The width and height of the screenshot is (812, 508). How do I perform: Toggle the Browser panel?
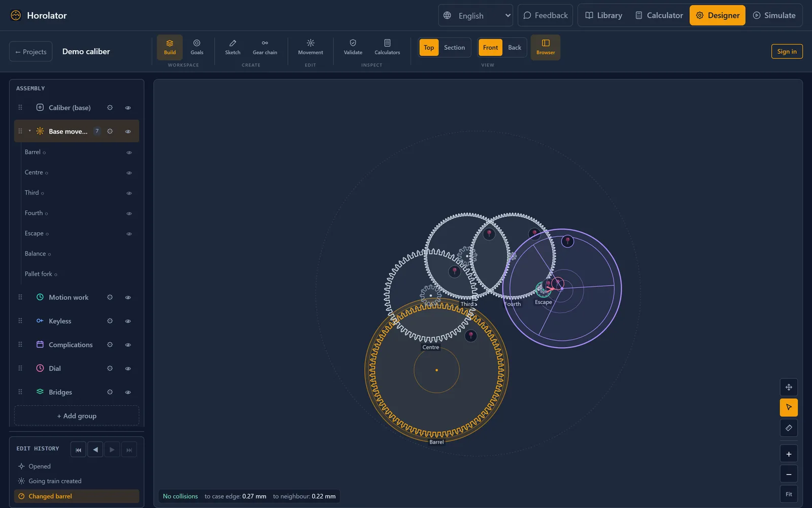pyautogui.click(x=546, y=47)
